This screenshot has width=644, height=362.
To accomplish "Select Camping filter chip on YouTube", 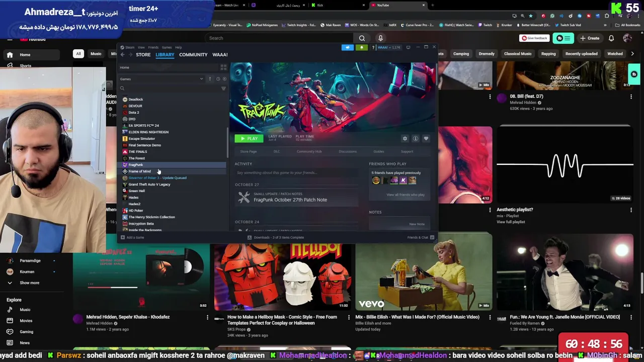I will tap(461, 54).
